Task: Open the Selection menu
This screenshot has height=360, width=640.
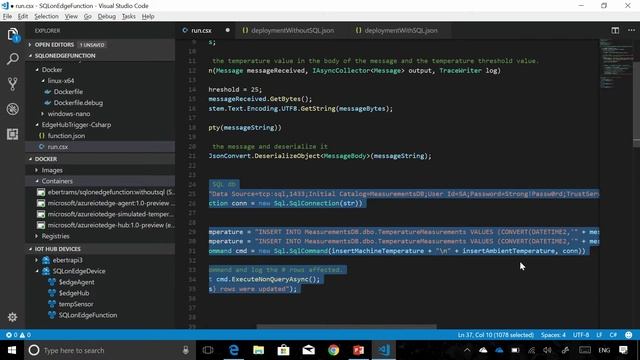Action: (46, 16)
